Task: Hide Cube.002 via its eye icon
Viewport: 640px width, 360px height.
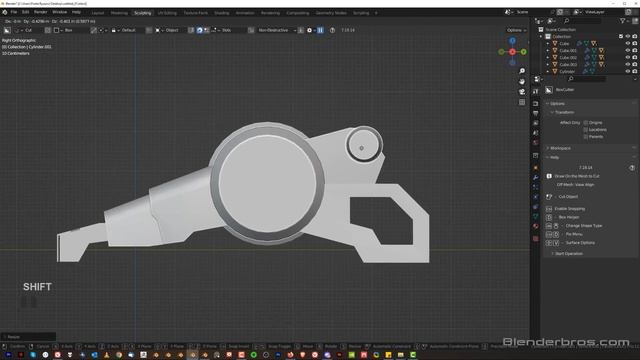Action: pos(628,57)
